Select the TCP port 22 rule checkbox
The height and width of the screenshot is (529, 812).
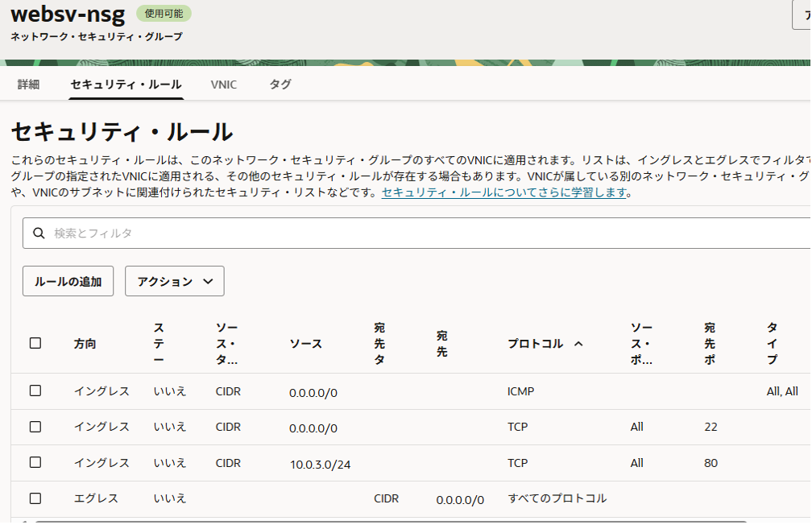[35, 427]
